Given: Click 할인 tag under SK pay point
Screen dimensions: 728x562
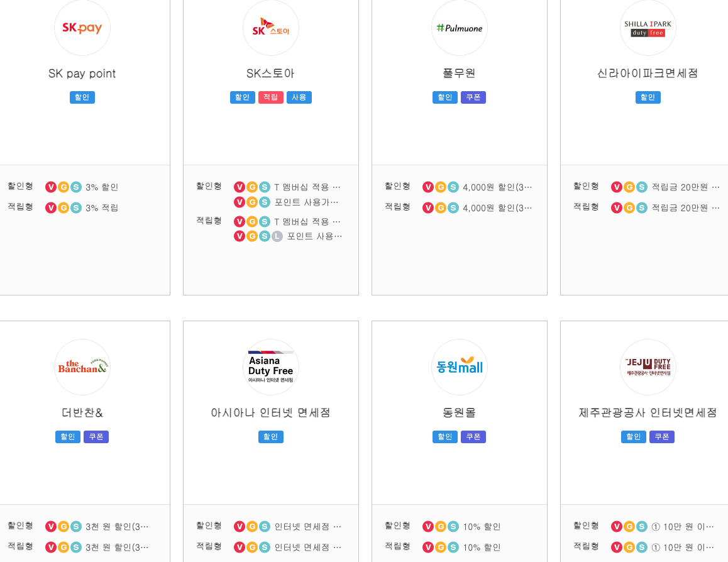Looking at the screenshot, I should [x=82, y=97].
